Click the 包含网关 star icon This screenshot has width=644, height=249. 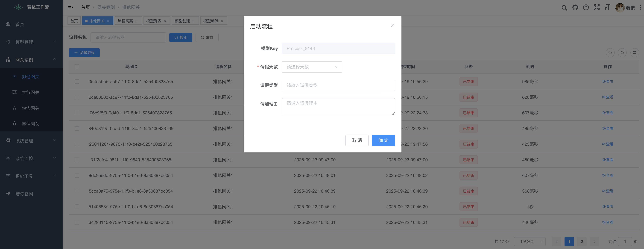tap(15, 108)
